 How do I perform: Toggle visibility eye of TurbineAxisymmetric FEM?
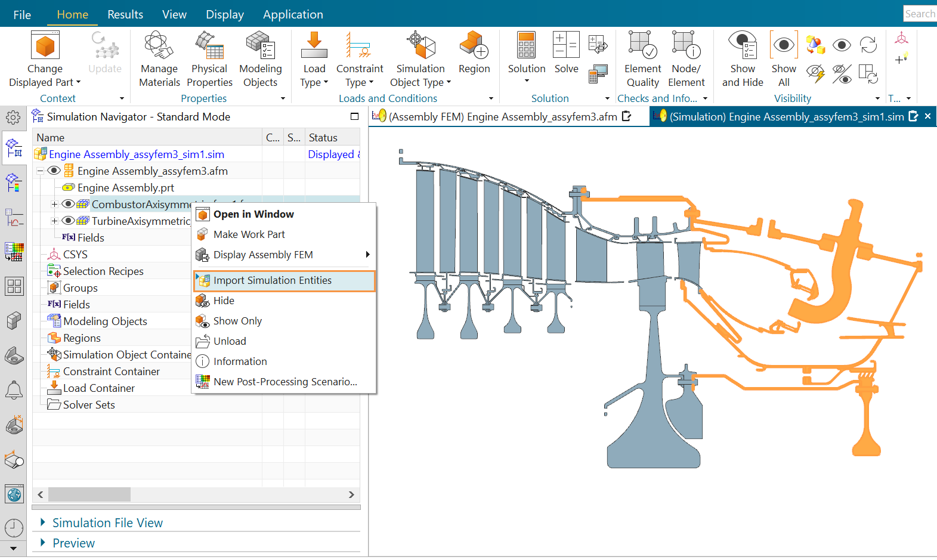click(68, 221)
